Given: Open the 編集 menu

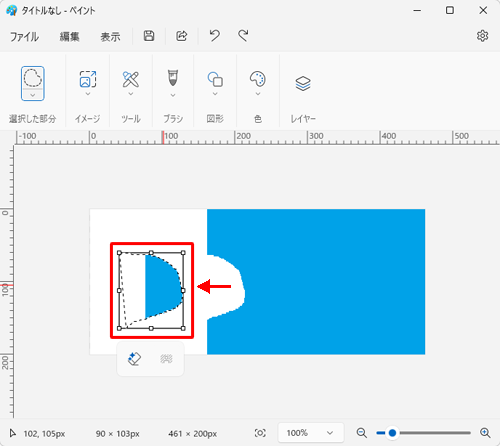Looking at the screenshot, I should 69,36.
